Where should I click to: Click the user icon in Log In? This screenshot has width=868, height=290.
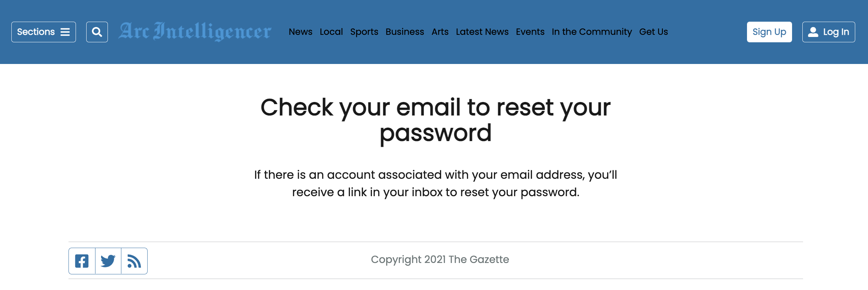pos(813,32)
